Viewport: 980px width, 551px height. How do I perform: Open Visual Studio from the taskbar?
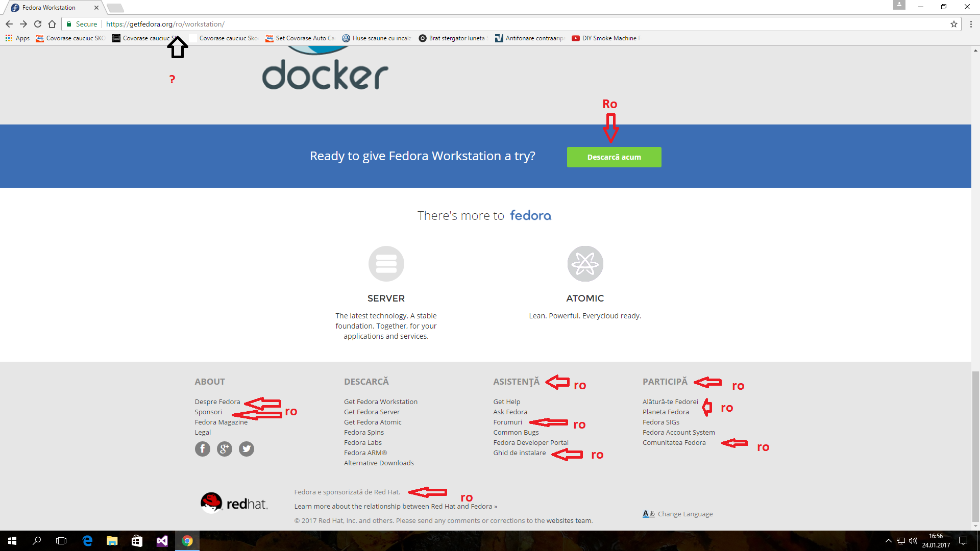click(162, 541)
